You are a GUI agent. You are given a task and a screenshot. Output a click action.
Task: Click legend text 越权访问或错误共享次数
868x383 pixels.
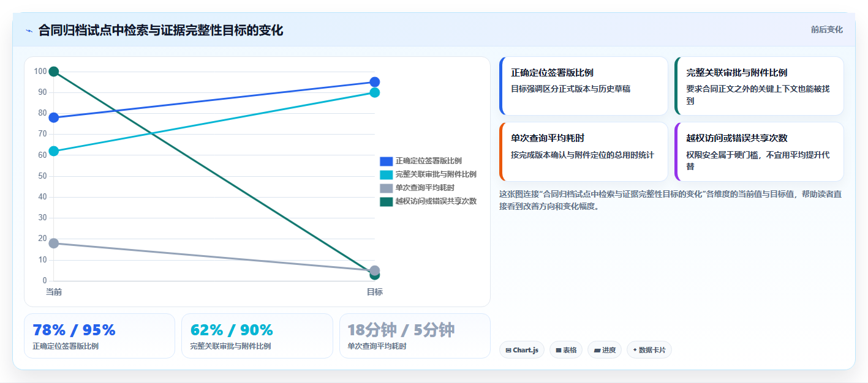(436, 201)
